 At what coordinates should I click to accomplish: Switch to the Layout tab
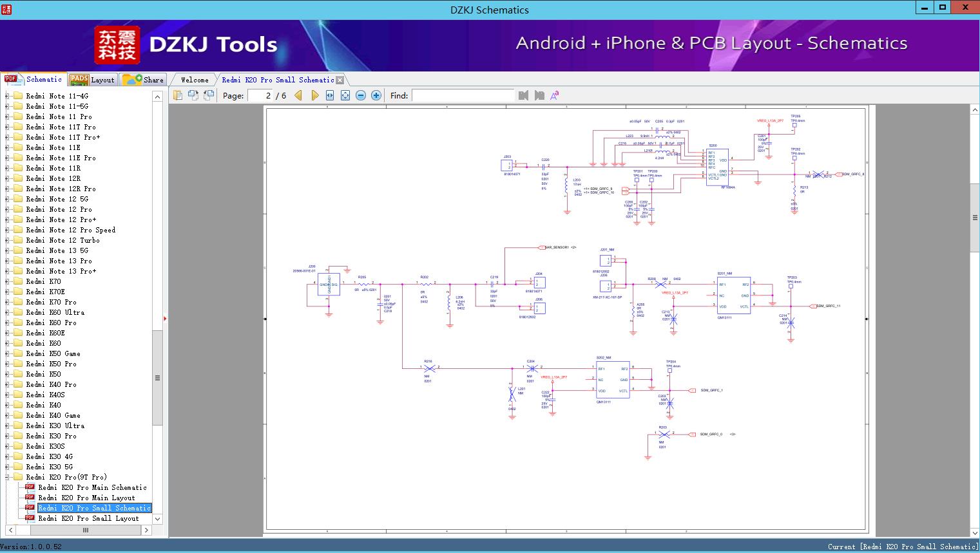point(92,80)
